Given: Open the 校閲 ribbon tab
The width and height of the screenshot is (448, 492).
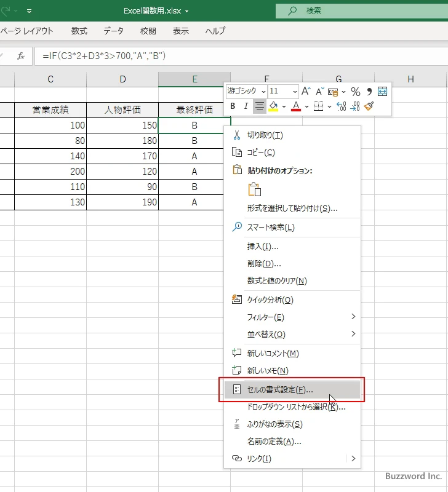Looking at the screenshot, I should click(148, 31).
